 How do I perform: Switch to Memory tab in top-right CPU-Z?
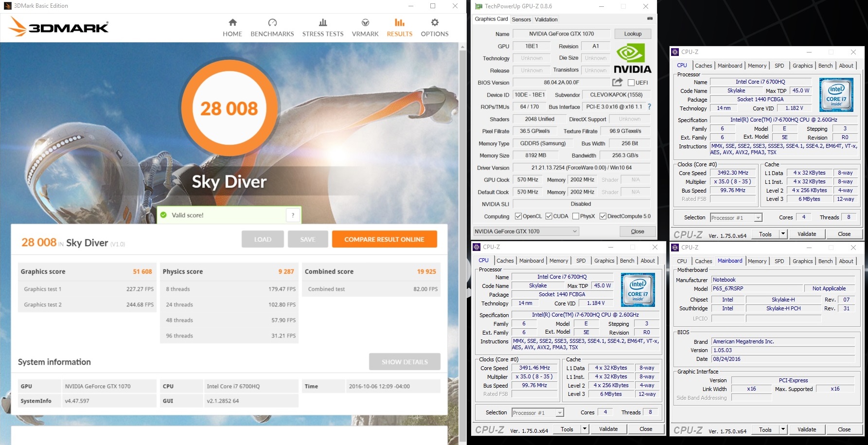pyautogui.click(x=757, y=66)
